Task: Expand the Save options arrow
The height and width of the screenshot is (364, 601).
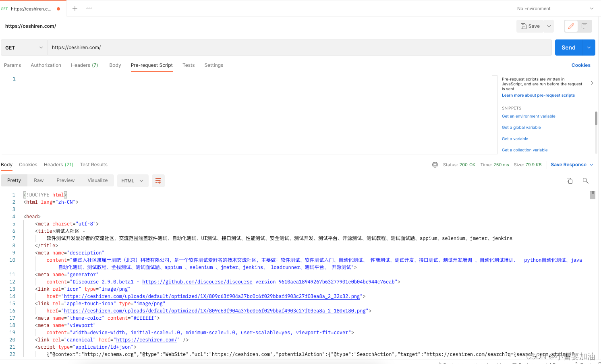Action: click(x=549, y=26)
